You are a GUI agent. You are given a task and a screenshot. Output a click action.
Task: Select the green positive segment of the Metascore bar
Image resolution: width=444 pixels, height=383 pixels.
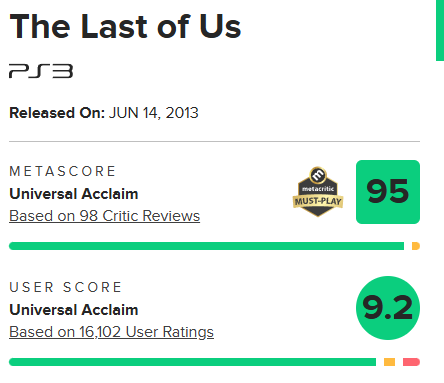pyautogui.click(x=206, y=246)
